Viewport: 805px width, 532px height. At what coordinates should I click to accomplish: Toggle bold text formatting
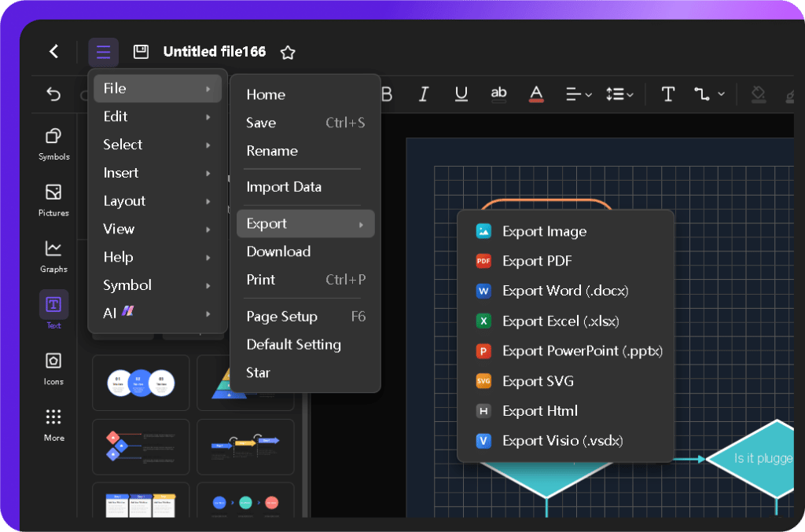coord(387,94)
